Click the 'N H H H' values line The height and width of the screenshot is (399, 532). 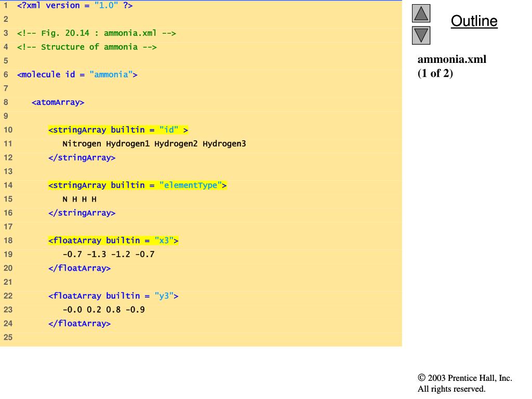79,199
